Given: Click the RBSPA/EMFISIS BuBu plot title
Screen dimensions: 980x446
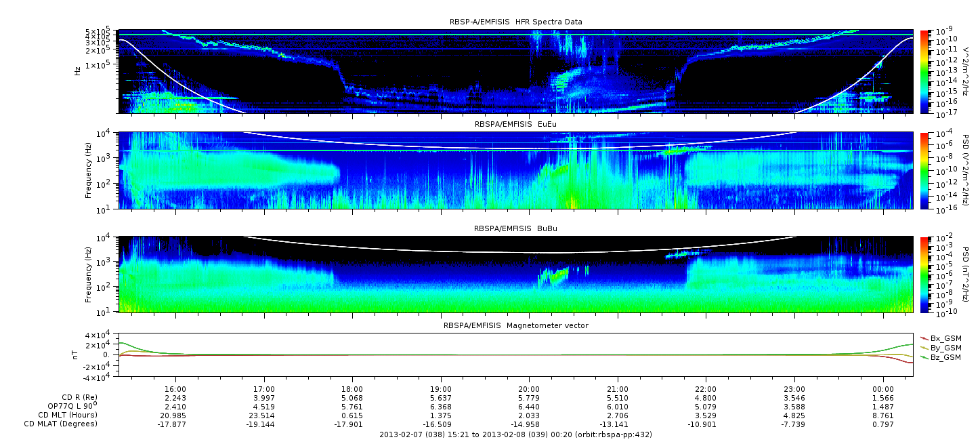Looking at the screenshot, I should pyautogui.click(x=515, y=228).
